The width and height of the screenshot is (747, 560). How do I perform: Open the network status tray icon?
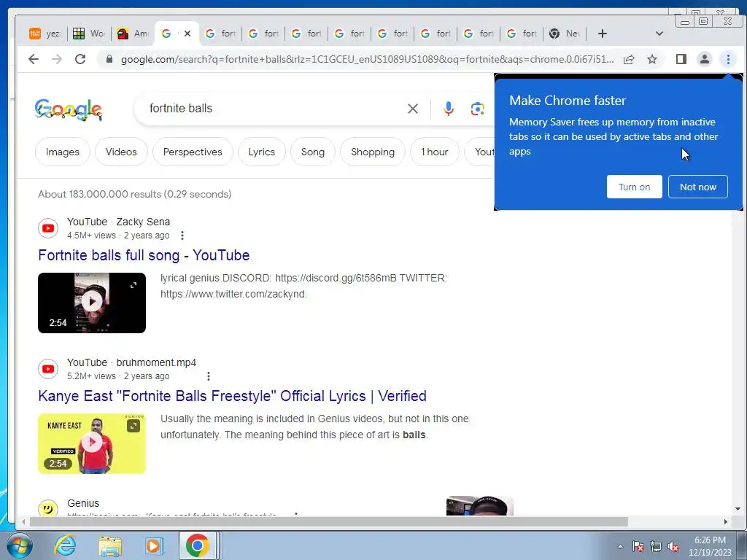tap(656, 546)
